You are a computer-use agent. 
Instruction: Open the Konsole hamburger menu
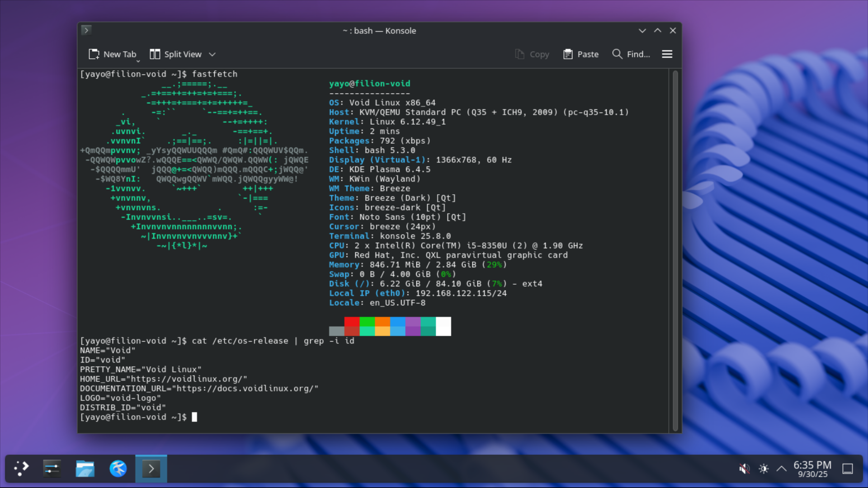click(667, 54)
